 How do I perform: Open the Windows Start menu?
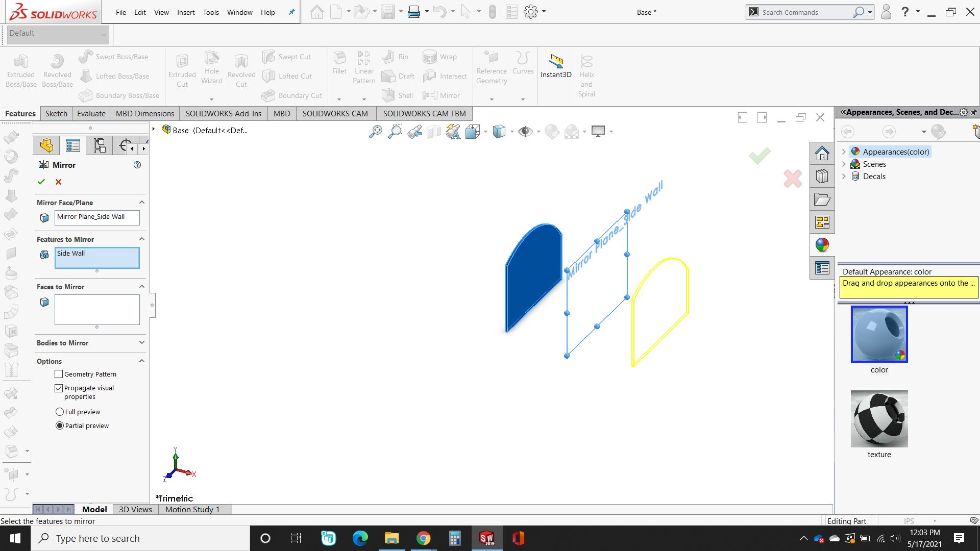pyautogui.click(x=15, y=538)
